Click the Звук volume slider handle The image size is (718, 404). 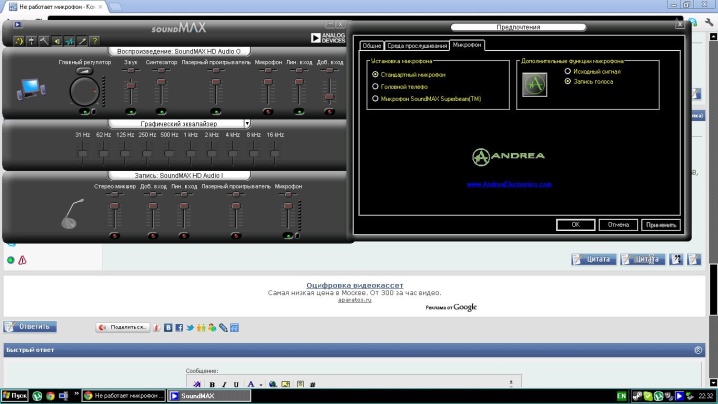[131, 85]
